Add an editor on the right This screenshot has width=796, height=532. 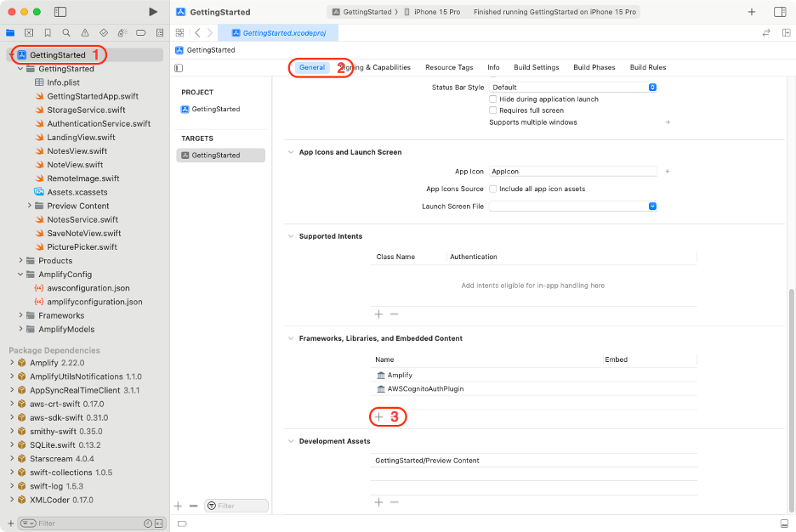(x=787, y=33)
